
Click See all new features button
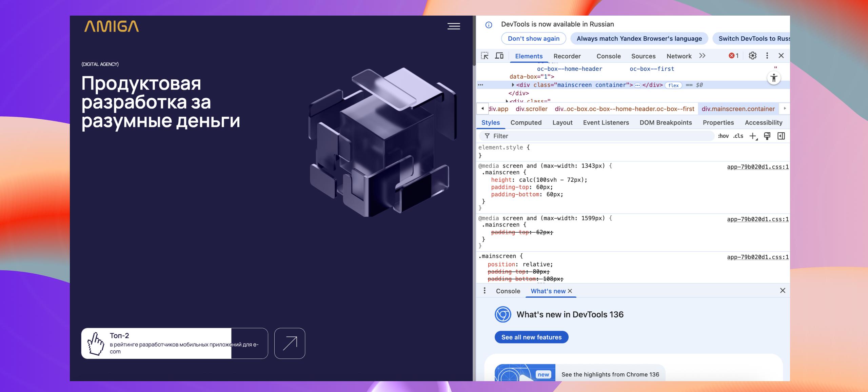[x=531, y=337]
